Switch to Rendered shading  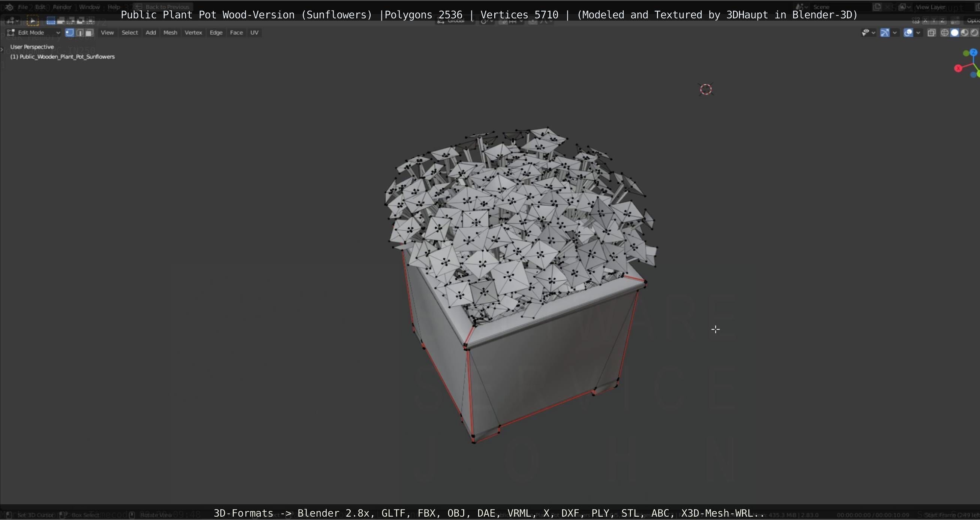(974, 33)
